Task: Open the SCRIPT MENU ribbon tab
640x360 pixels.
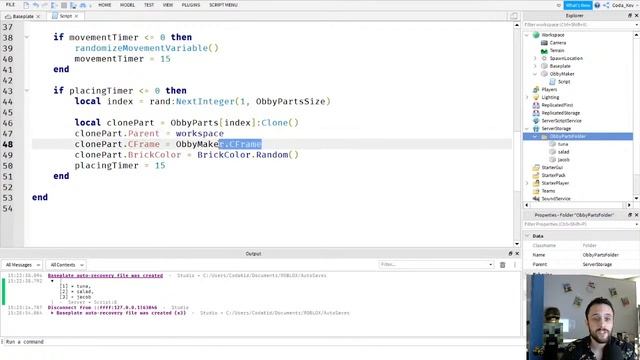Action: pyautogui.click(x=223, y=5)
